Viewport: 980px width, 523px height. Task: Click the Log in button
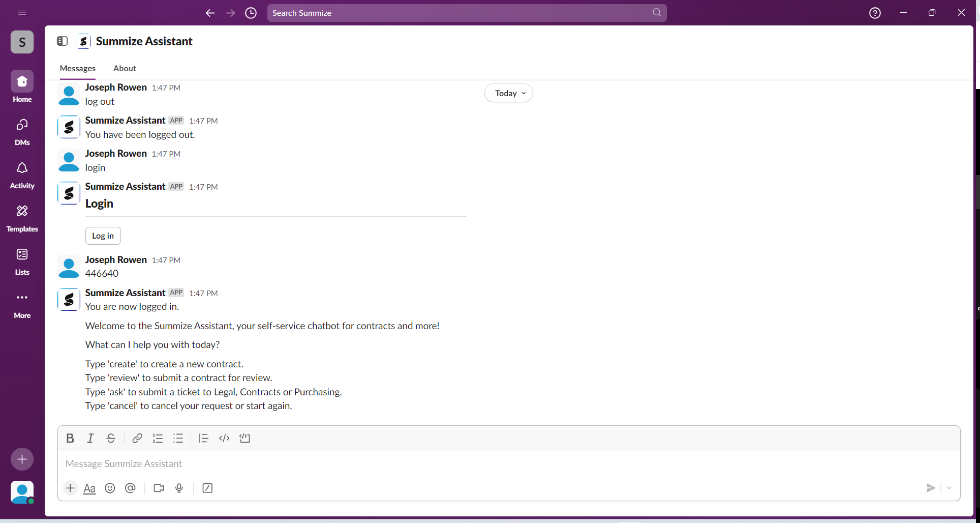(x=103, y=236)
